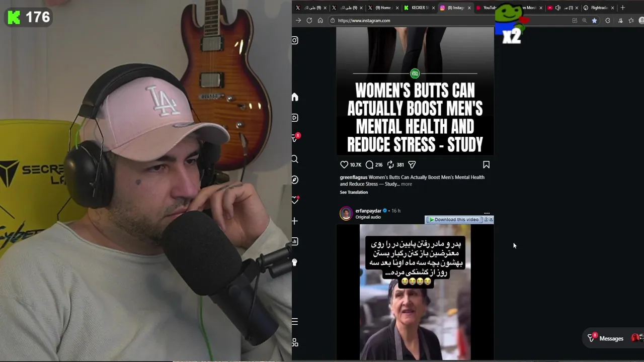Click the 381 reposts count
Image resolution: width=644 pixels, height=362 pixels.
pos(400,165)
